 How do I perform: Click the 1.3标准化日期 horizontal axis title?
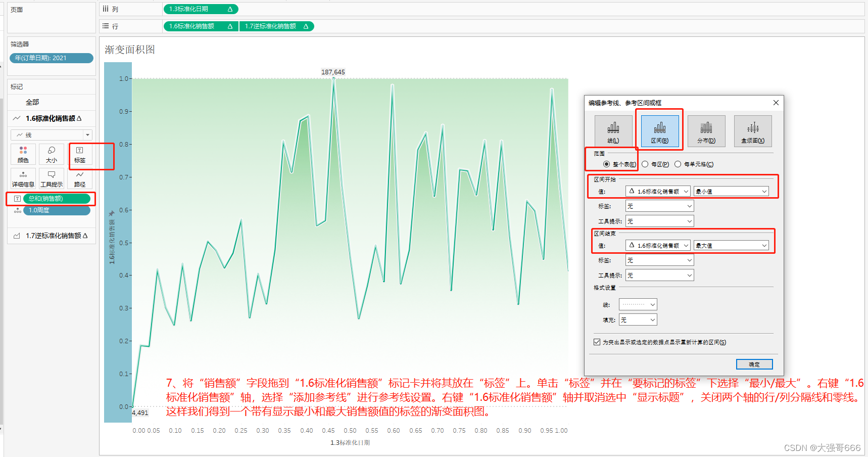coord(350,443)
